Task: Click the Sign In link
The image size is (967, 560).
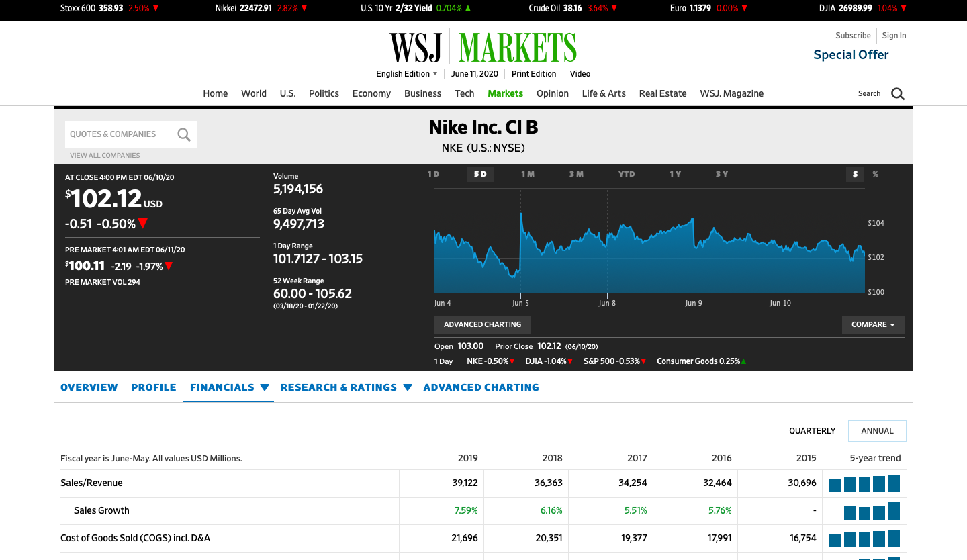Action: (894, 36)
